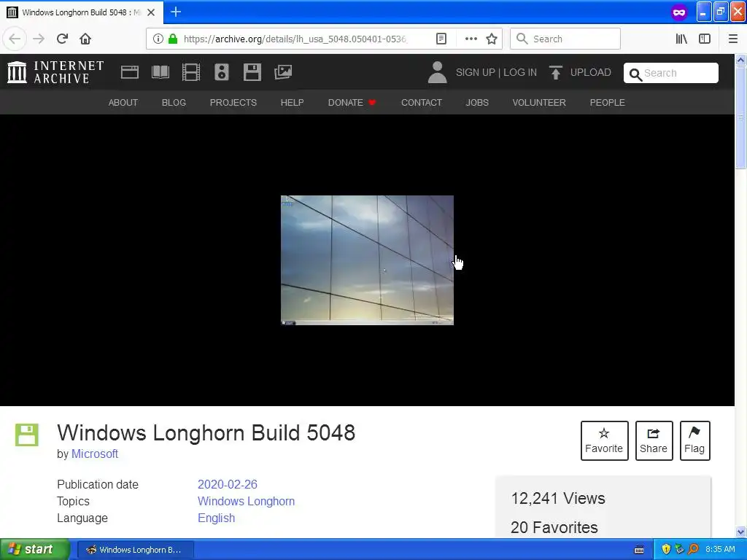Close the Windows Longhorn Build 5048 tab
Image resolution: width=747 pixels, height=560 pixels.
[x=151, y=12]
